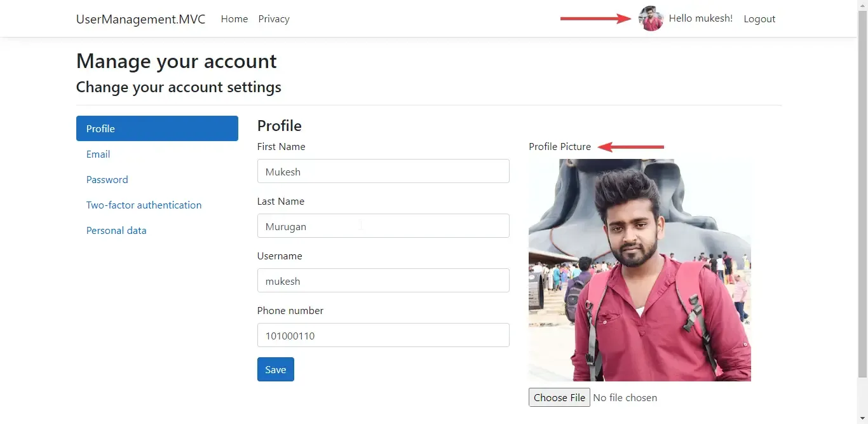Click the scrollbar down arrow

tap(863, 419)
